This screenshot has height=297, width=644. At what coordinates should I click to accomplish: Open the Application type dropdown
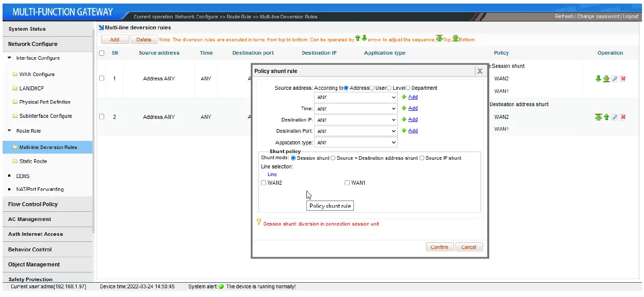[x=356, y=143]
